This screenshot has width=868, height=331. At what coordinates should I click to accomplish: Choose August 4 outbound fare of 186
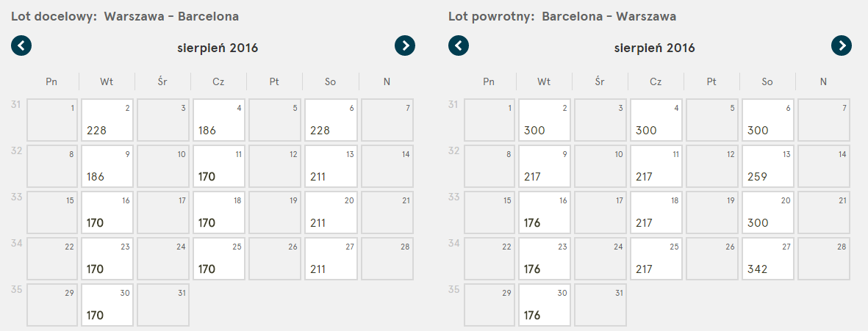(x=219, y=120)
